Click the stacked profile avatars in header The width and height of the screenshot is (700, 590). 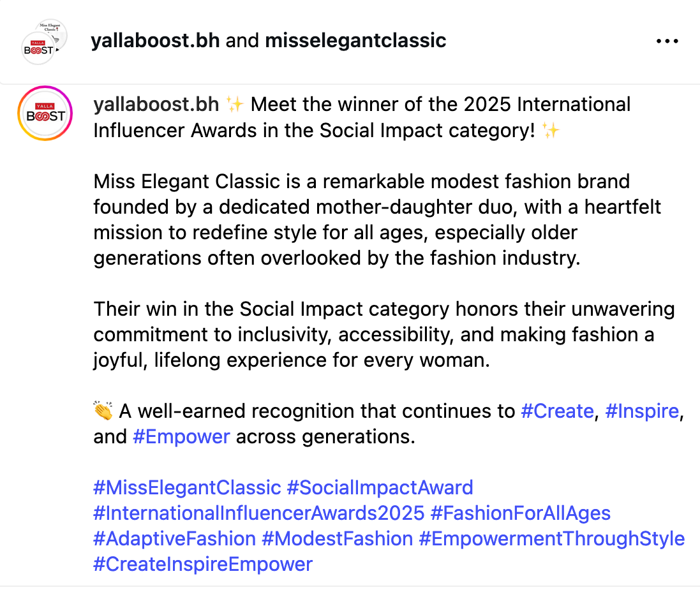coord(45,41)
